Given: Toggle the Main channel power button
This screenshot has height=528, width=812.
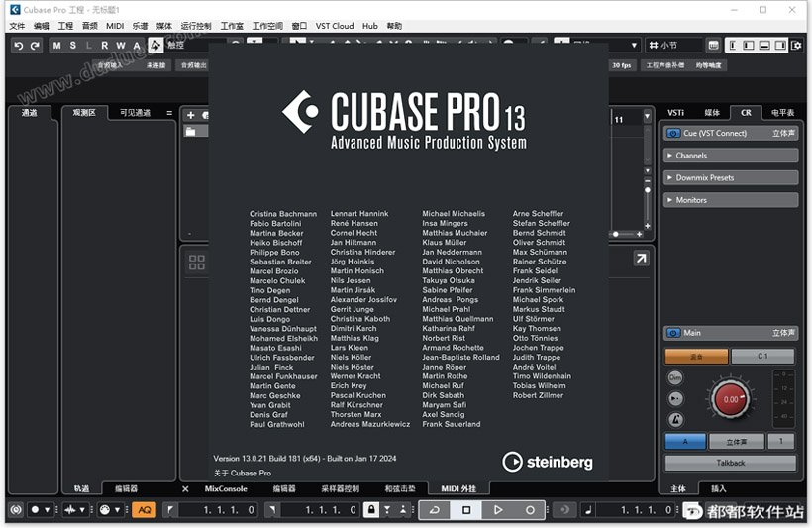Looking at the screenshot, I should [673, 333].
